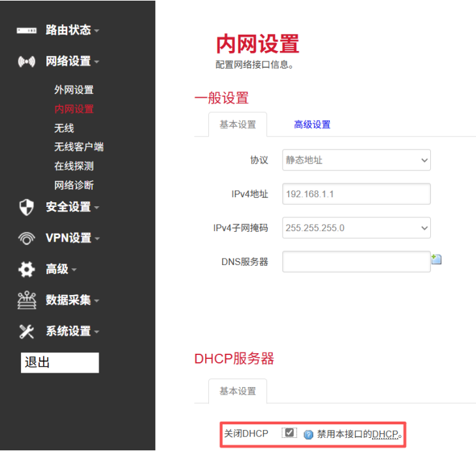Expand the 安全设置 menu
This screenshot has height=451, width=476.
tap(72, 207)
